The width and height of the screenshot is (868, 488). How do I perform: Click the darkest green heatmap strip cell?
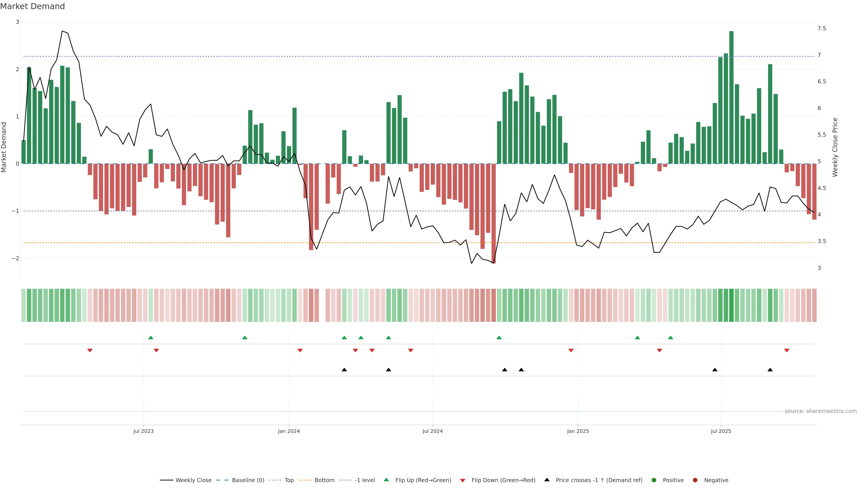pyautogui.click(x=731, y=305)
